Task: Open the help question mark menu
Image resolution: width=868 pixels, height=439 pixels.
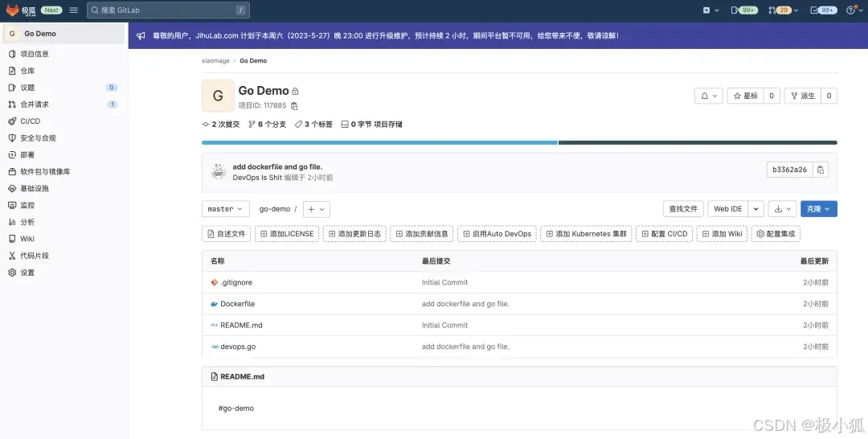Action: 854,10
